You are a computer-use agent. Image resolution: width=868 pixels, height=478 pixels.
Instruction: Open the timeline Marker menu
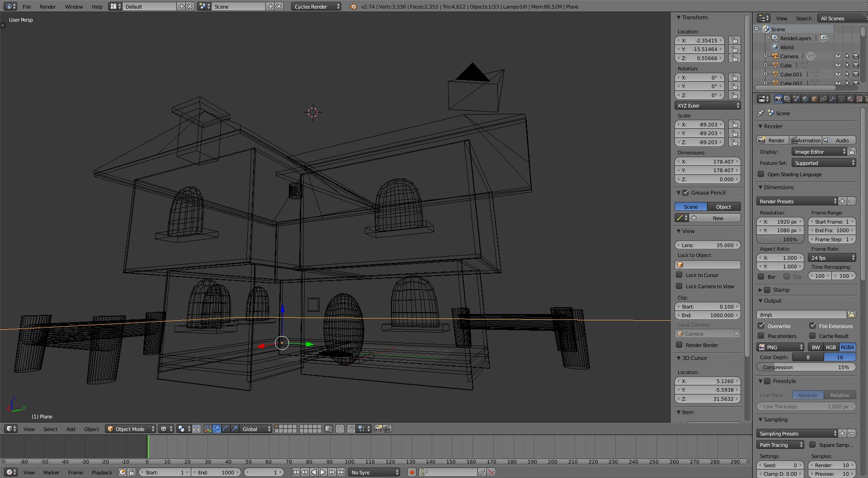tap(51, 473)
